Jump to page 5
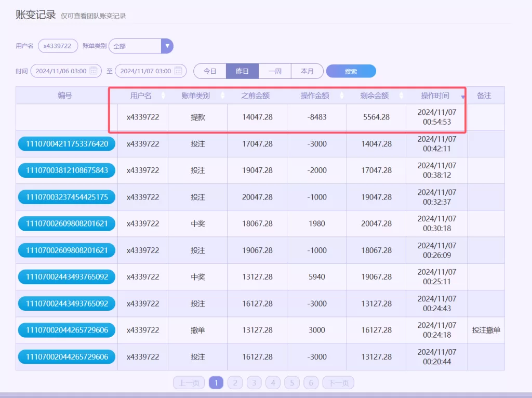 pos(292,383)
